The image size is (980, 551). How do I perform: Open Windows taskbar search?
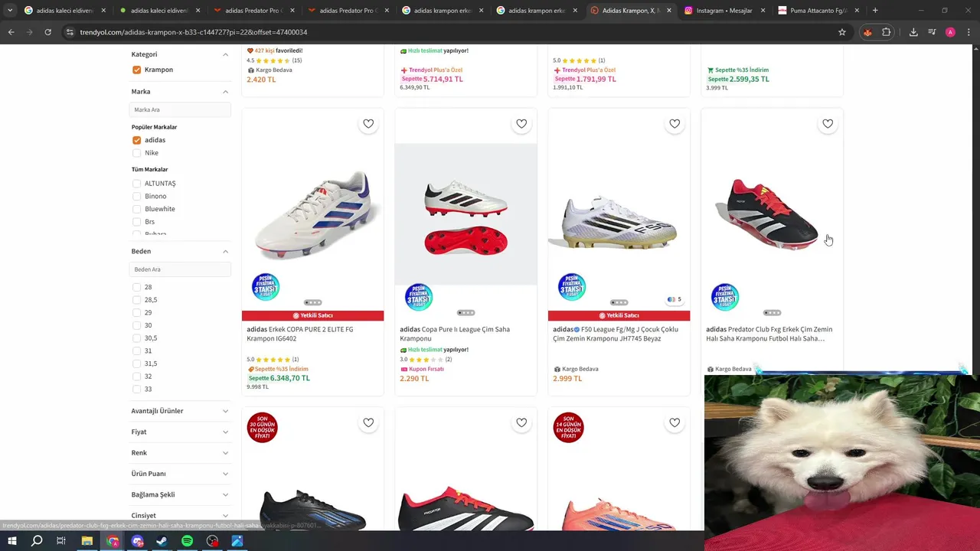(37, 541)
